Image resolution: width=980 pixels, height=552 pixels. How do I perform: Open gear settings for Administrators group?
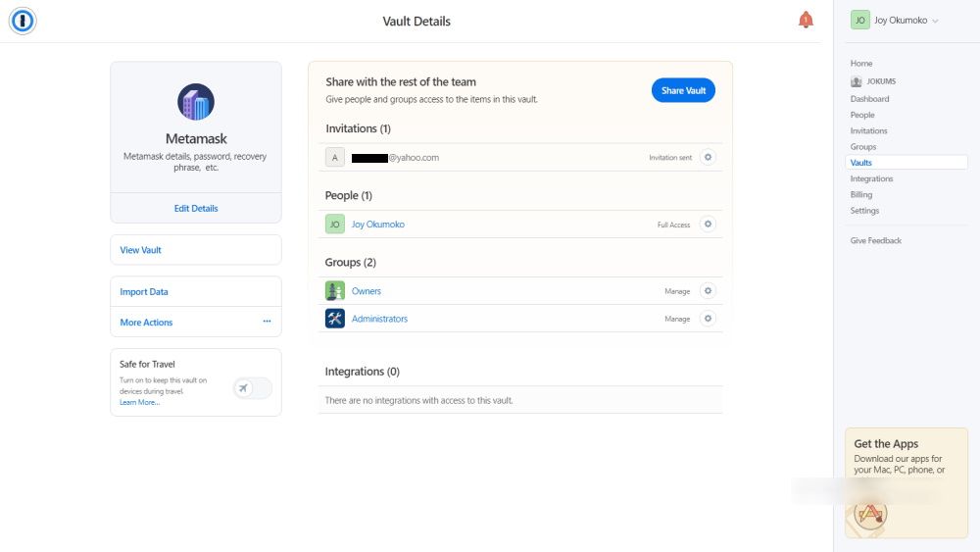(708, 319)
